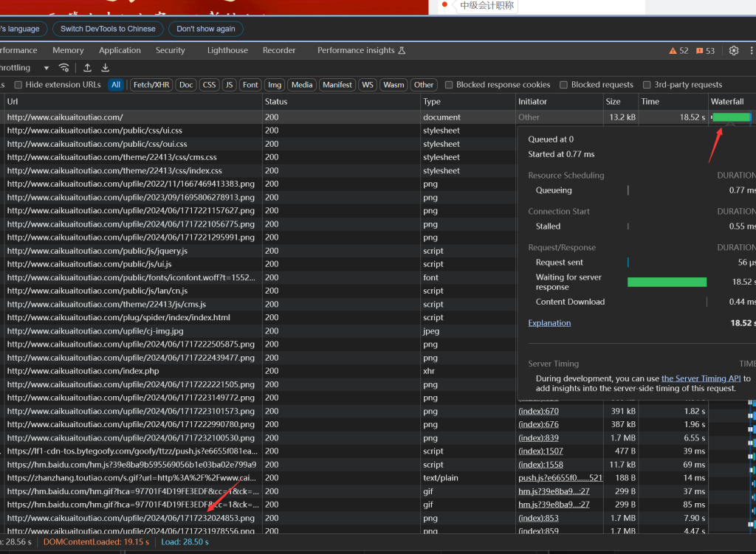756x554 pixels.
Task: Open DevTools three-dot customize menu
Action: pyautogui.click(x=750, y=51)
